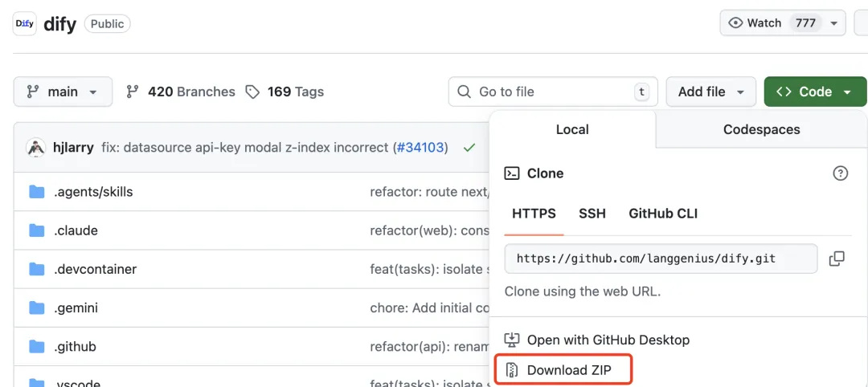This screenshot has height=387, width=868.
Task: Open the Clone help question icon
Action: (840, 173)
